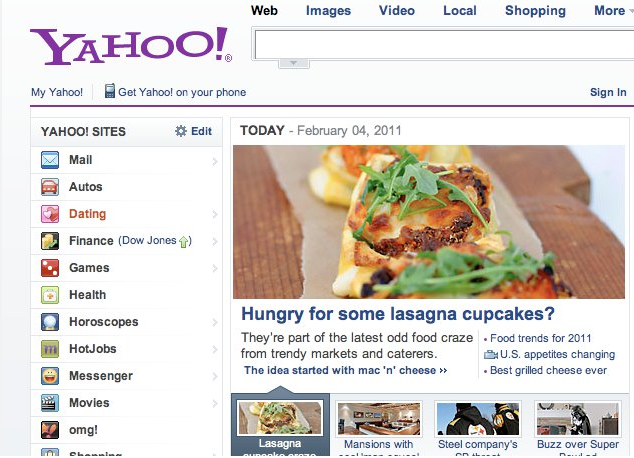Click inside the web search box
Image resolution: width=634 pixels, height=458 pixels.
click(444, 44)
